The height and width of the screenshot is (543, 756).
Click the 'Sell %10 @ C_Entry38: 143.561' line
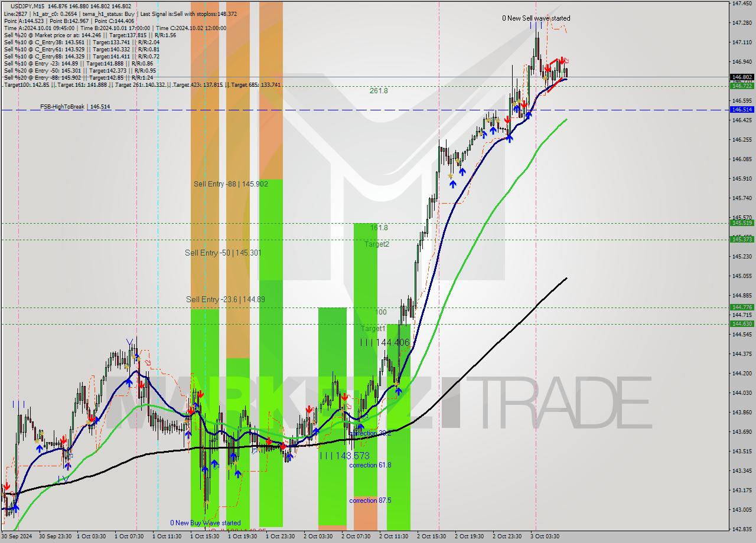click(x=82, y=42)
